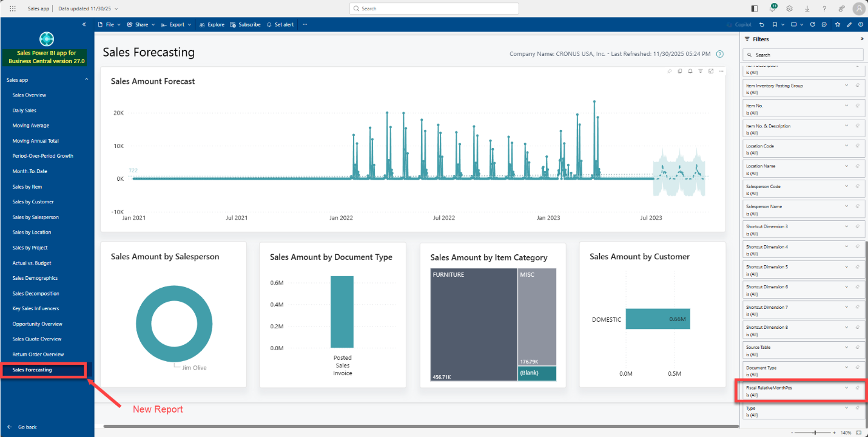Image resolution: width=868 pixels, height=437 pixels.
Task: Open comments icon in the report toolbar
Action: pyautogui.click(x=824, y=24)
